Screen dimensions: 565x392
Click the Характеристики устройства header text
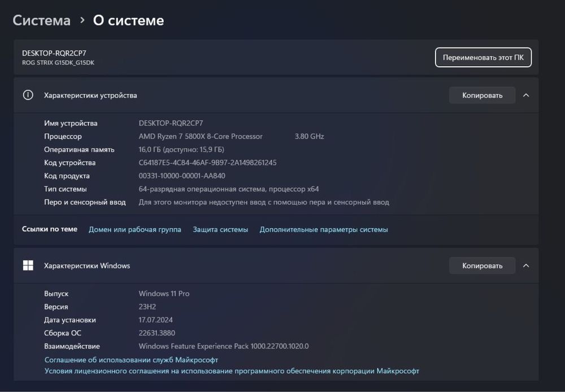[x=90, y=95]
